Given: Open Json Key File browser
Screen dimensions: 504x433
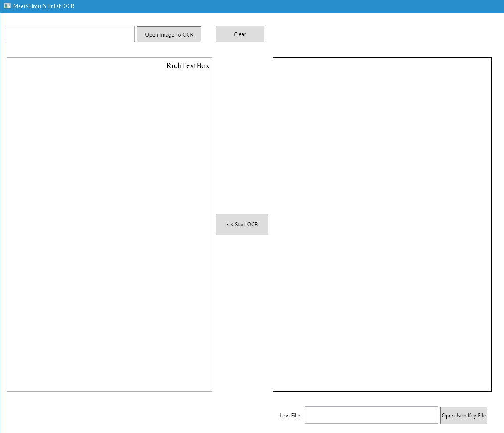Looking at the screenshot, I should click(463, 415).
